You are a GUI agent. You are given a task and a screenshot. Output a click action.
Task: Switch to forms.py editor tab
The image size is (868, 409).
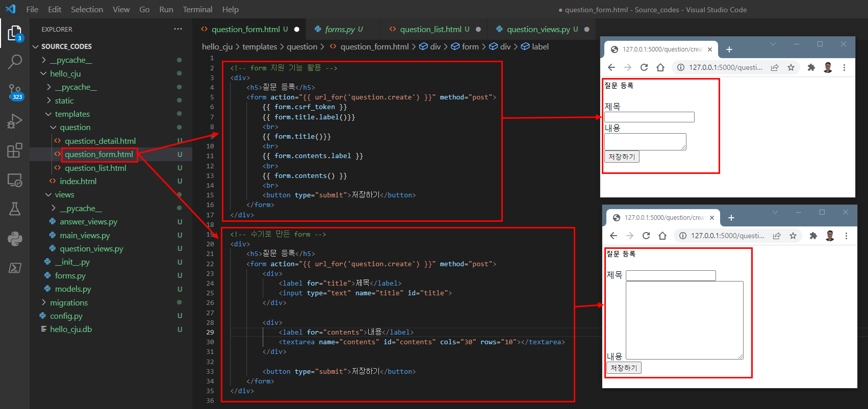point(344,29)
